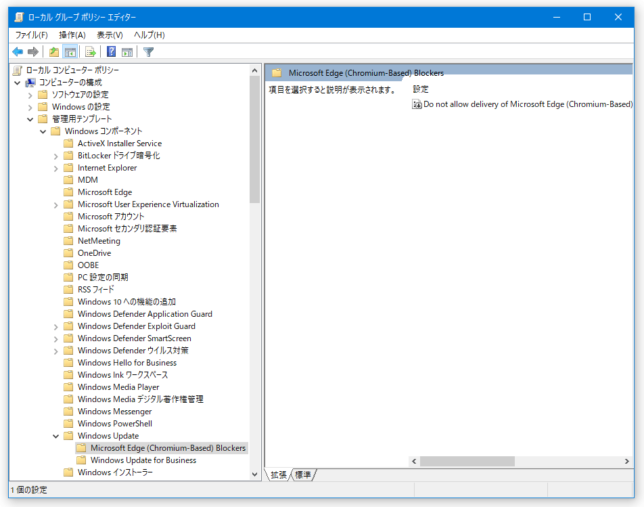Expand the Internet Explorer node
The width and height of the screenshot is (644, 507).
[56, 168]
